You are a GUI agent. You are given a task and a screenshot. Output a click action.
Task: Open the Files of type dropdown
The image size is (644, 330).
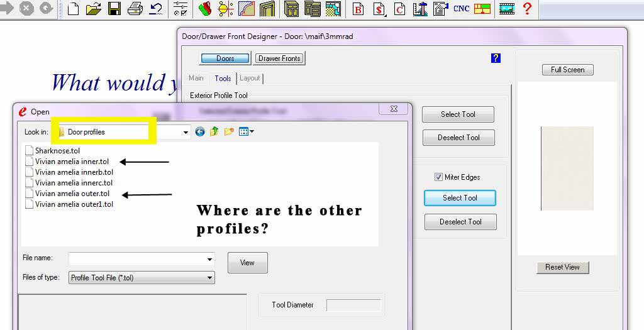209,278
